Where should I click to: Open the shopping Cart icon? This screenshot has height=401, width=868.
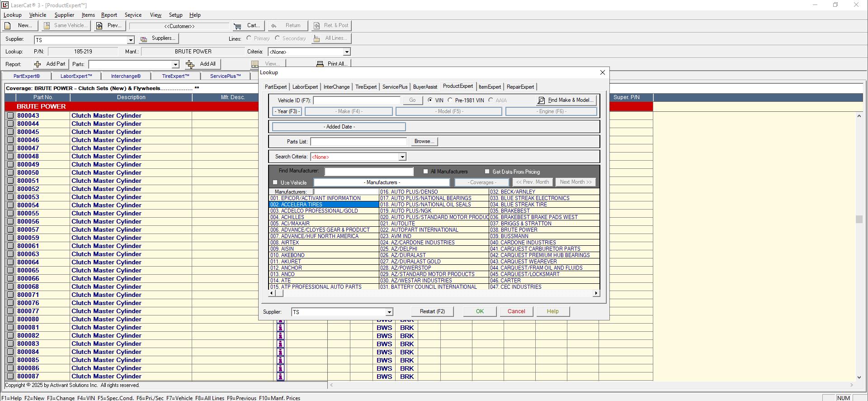[237, 26]
